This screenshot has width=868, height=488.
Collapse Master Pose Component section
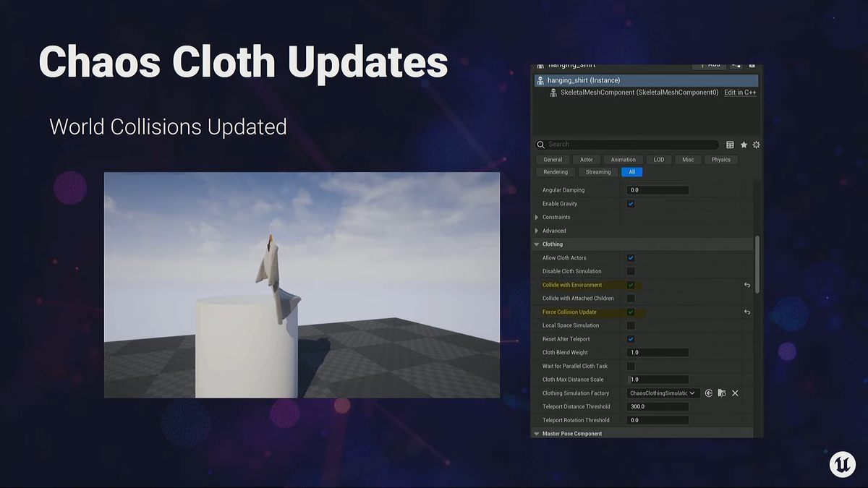[x=537, y=434]
